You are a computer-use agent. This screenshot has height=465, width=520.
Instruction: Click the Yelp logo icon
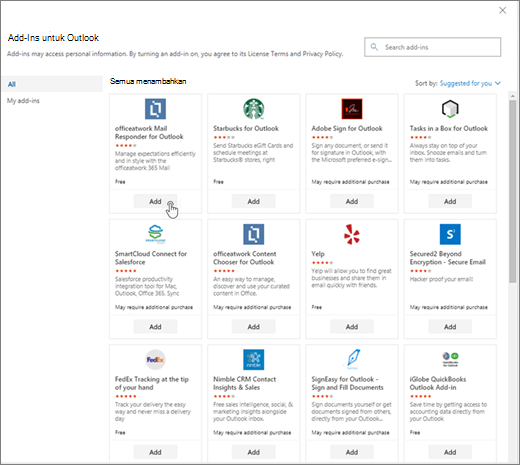[x=352, y=234]
